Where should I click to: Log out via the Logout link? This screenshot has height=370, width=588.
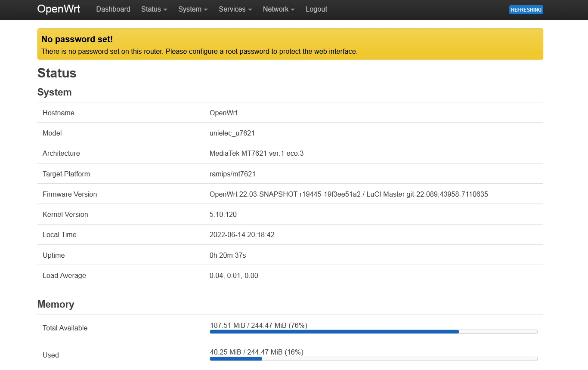pyautogui.click(x=316, y=9)
